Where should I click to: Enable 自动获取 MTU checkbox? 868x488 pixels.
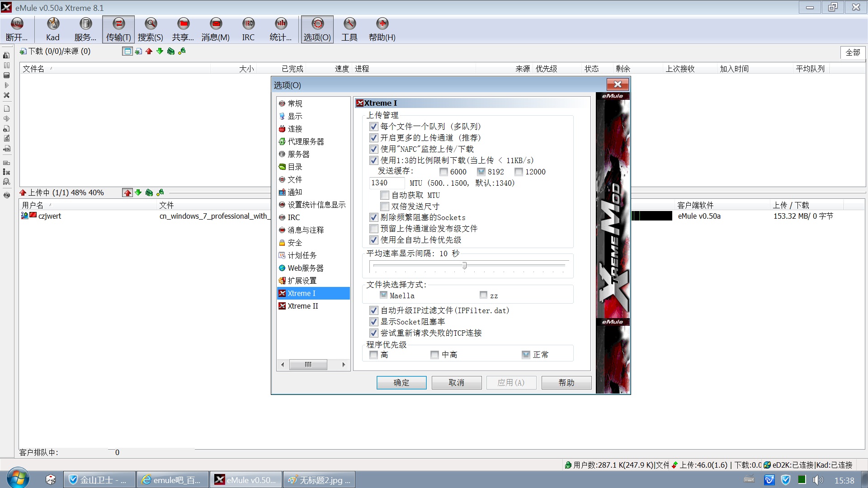(x=385, y=195)
